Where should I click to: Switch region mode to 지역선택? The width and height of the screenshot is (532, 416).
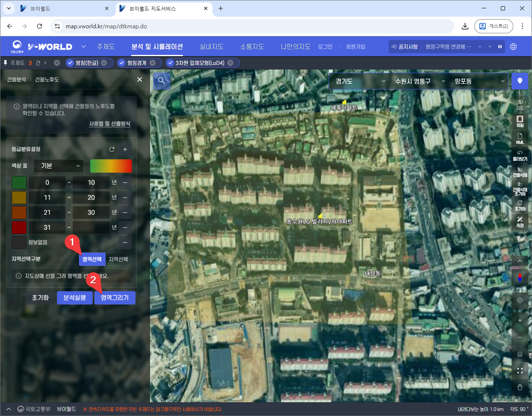pos(118,259)
